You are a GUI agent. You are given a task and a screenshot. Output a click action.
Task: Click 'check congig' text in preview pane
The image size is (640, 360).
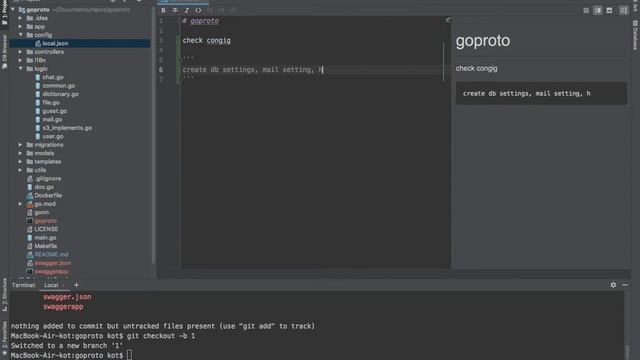point(476,69)
